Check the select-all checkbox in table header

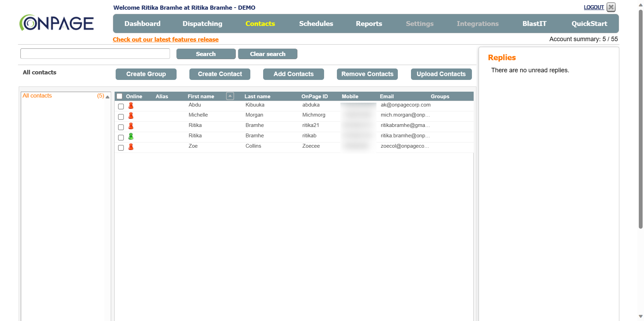tap(119, 97)
